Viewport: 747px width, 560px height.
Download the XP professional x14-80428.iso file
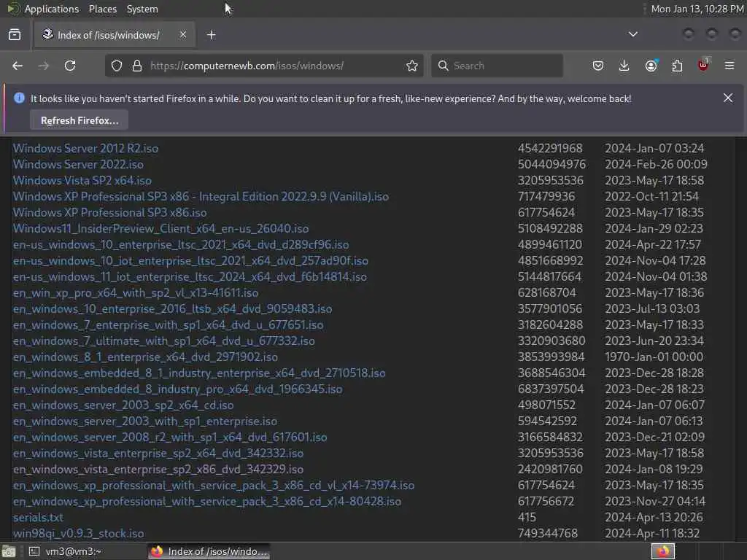[x=206, y=501]
